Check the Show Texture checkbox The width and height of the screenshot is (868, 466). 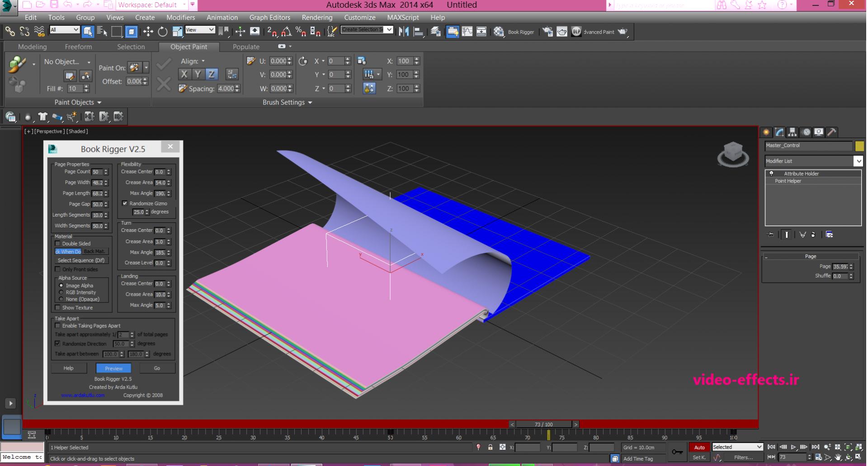[57, 308]
